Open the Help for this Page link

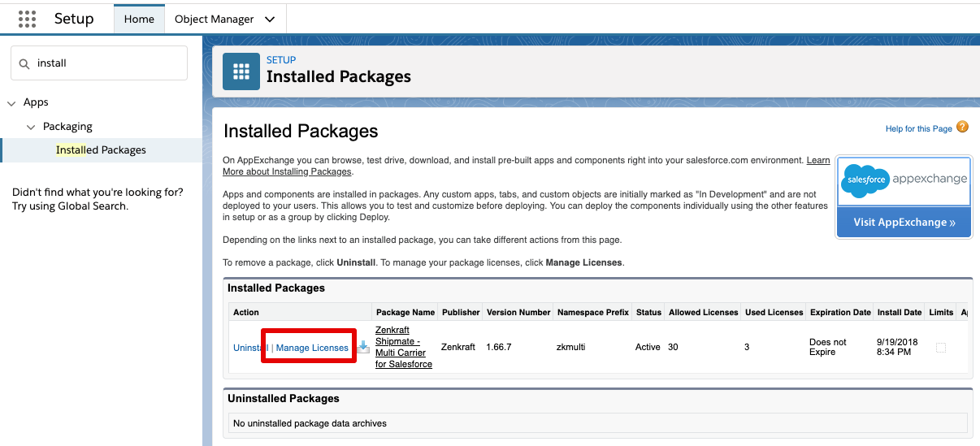[x=919, y=129]
